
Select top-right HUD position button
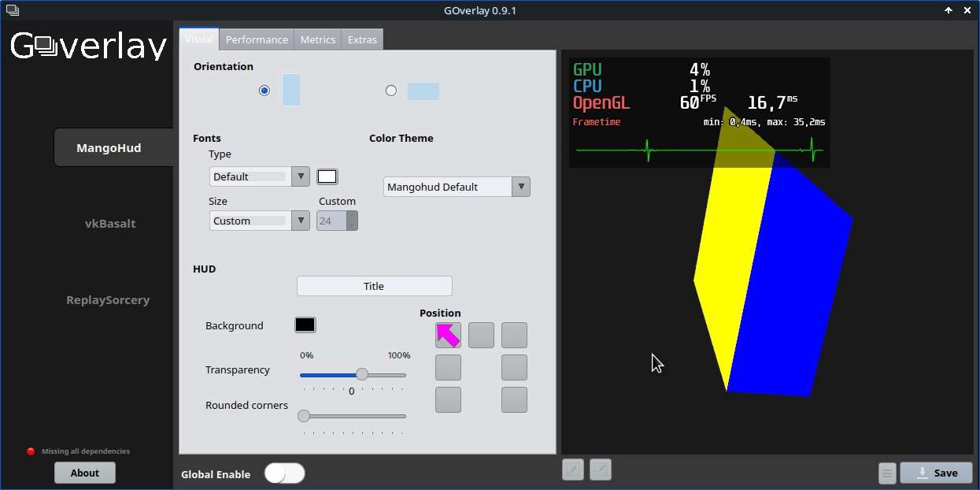515,335
